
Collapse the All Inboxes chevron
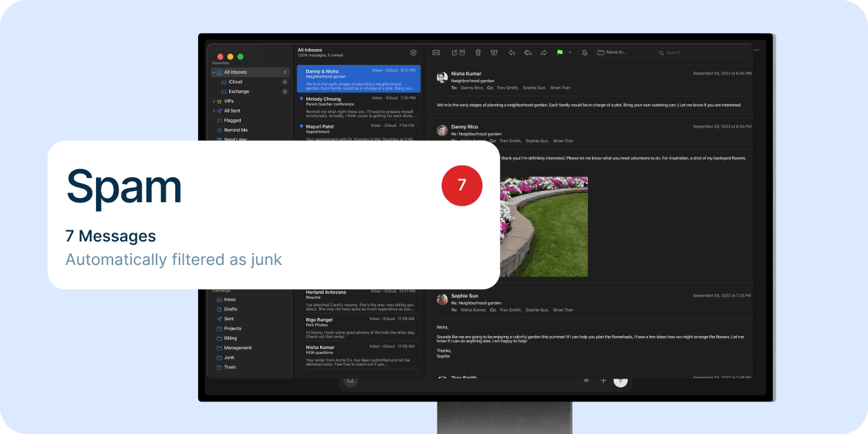[x=214, y=72]
